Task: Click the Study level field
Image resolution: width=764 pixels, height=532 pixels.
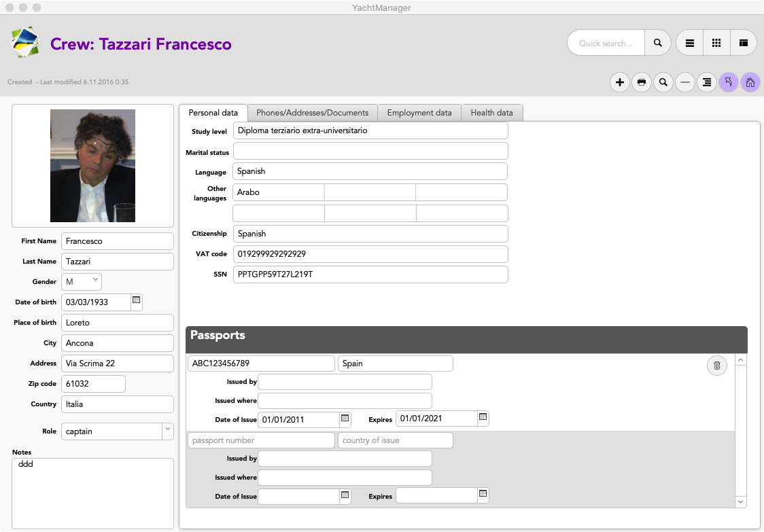Action: [370, 130]
